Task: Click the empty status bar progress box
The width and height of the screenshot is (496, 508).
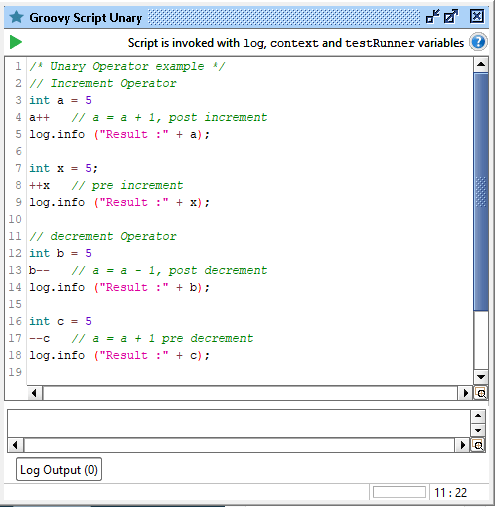Action: (399, 492)
